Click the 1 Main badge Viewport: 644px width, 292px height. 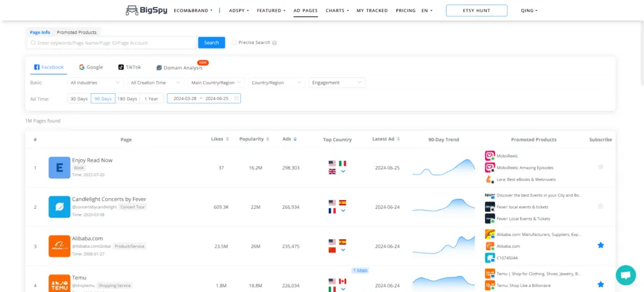pyautogui.click(x=360, y=271)
